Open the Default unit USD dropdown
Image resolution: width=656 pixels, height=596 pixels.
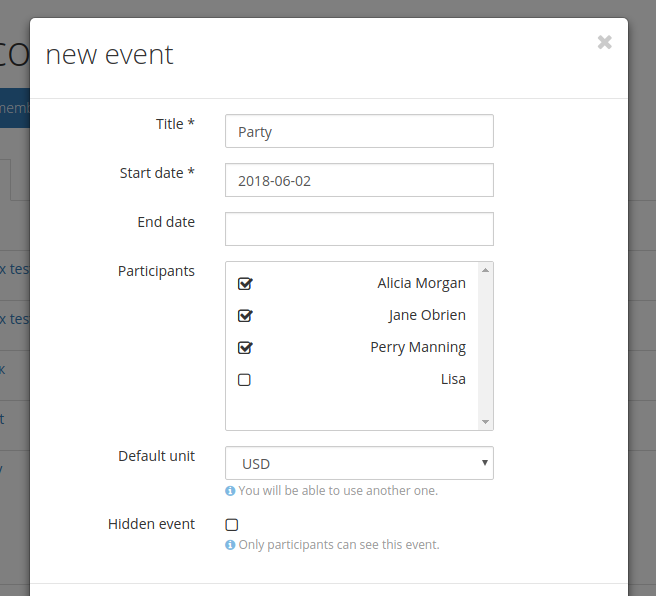359,463
